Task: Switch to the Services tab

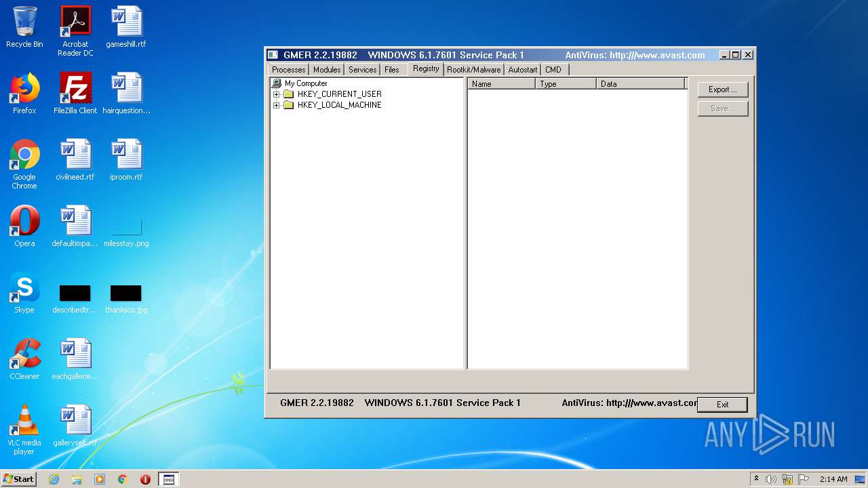Action: point(362,70)
